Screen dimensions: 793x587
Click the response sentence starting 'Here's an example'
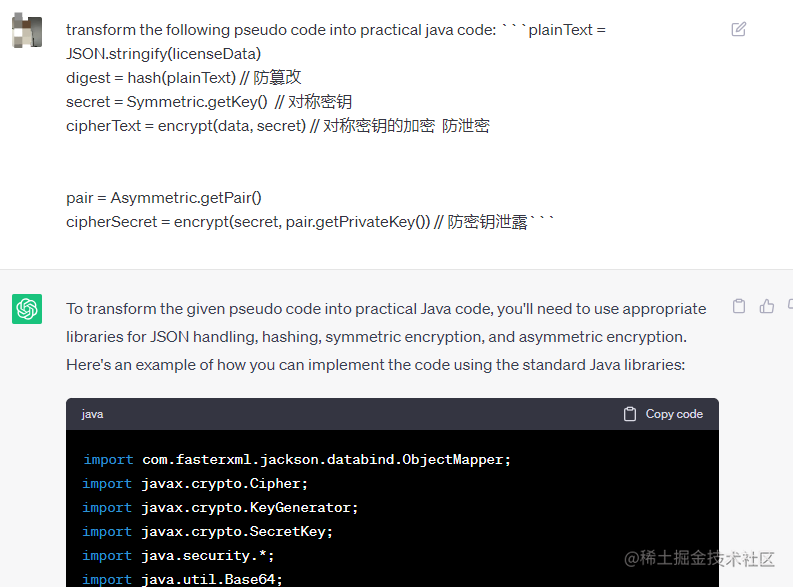(376, 365)
